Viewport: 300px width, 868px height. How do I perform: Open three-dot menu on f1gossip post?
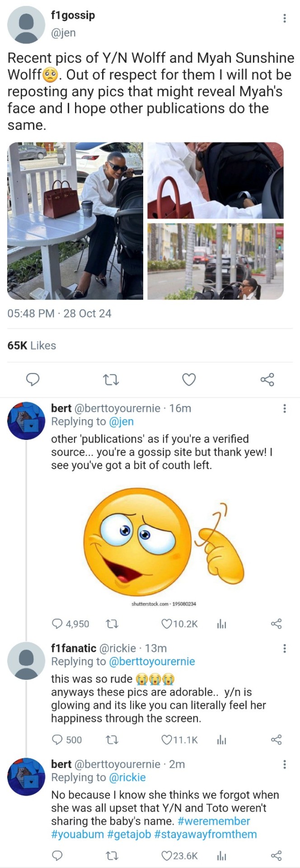coord(284,18)
